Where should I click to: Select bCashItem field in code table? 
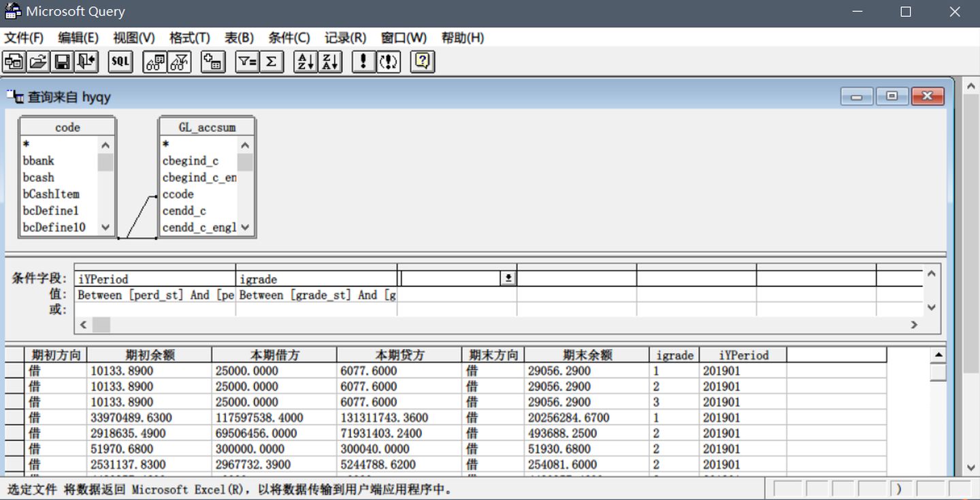(52, 194)
